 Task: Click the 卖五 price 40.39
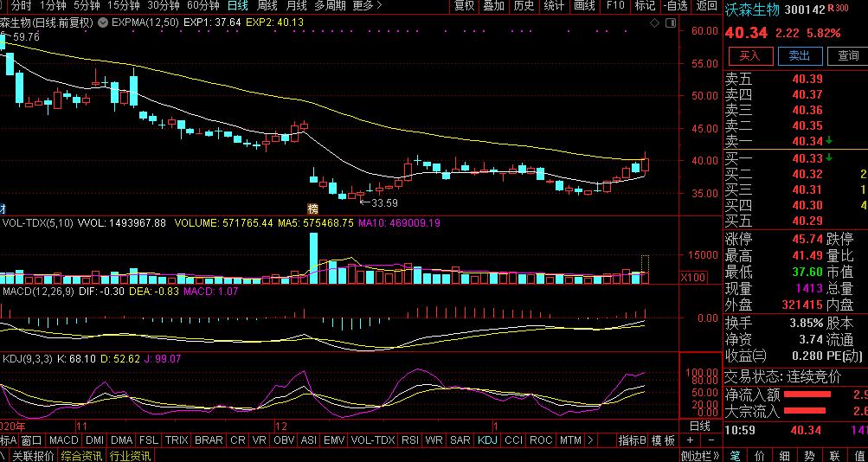[x=807, y=79]
